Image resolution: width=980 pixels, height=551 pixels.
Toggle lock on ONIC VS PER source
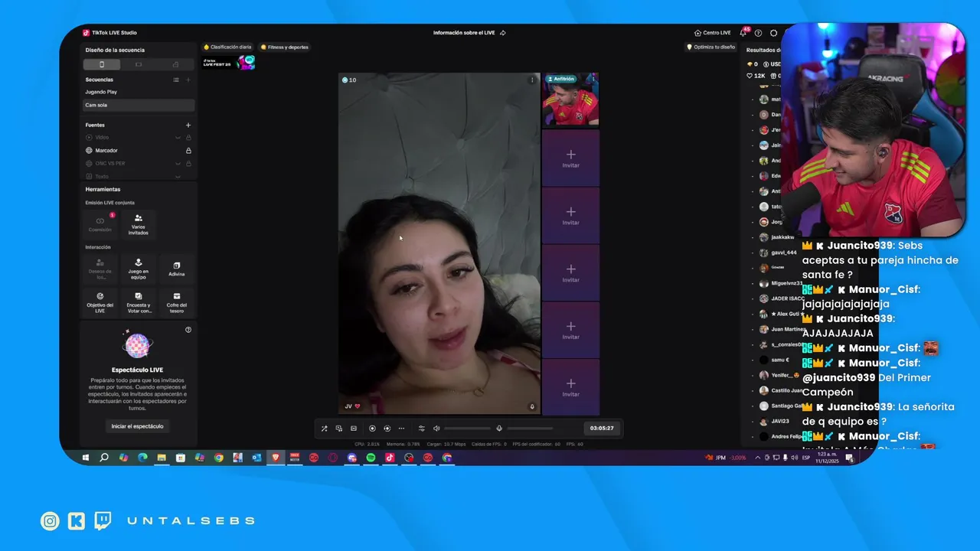click(188, 164)
